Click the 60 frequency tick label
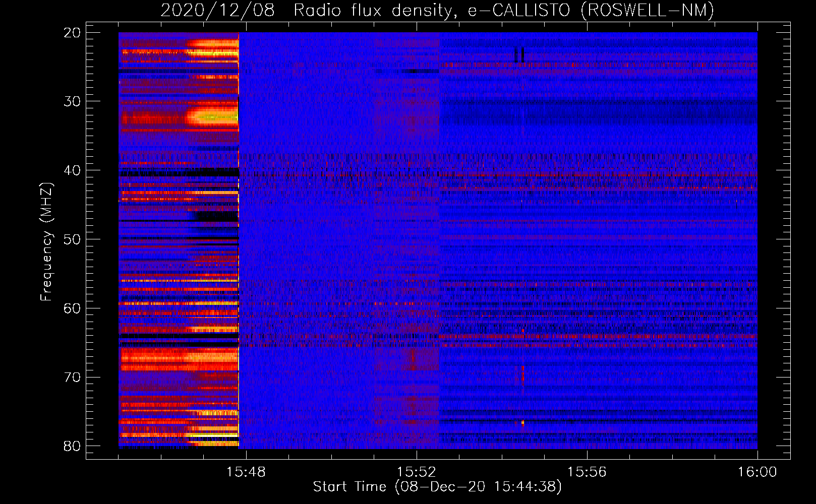The height and width of the screenshot is (504, 816). (73, 308)
